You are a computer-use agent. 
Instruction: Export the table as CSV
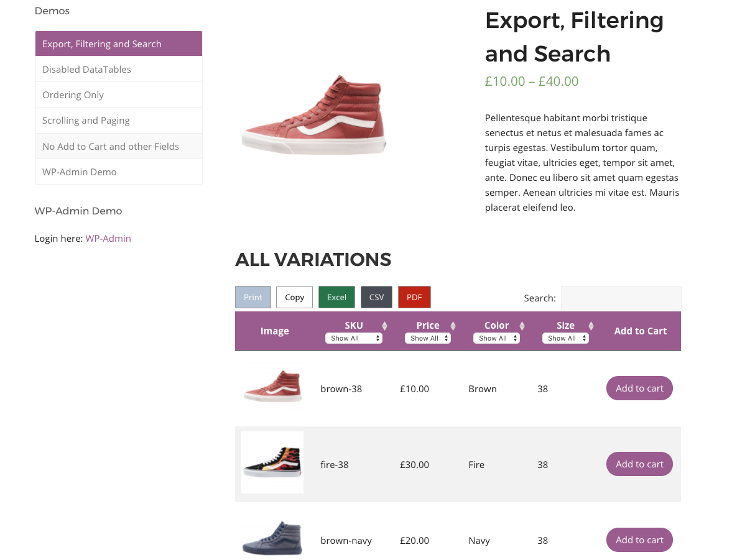click(x=376, y=297)
